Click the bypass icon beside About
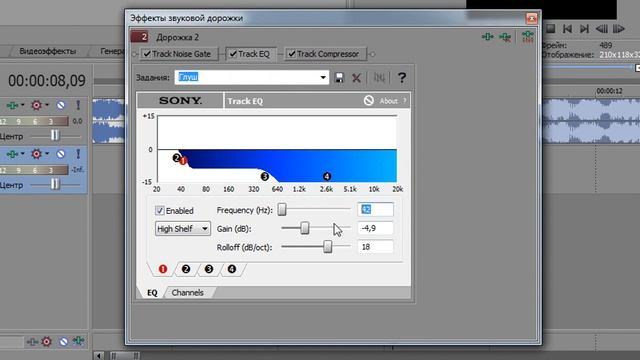This screenshot has width=640, height=360. [369, 100]
